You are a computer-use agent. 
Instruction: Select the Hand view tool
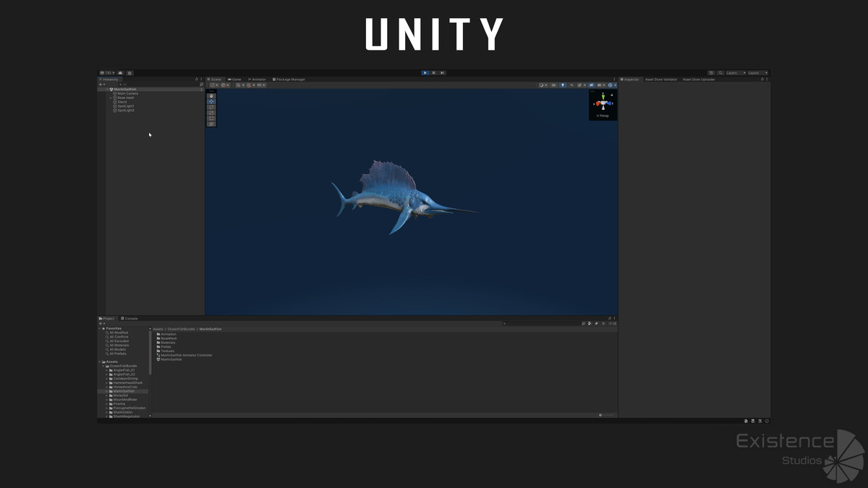210,95
